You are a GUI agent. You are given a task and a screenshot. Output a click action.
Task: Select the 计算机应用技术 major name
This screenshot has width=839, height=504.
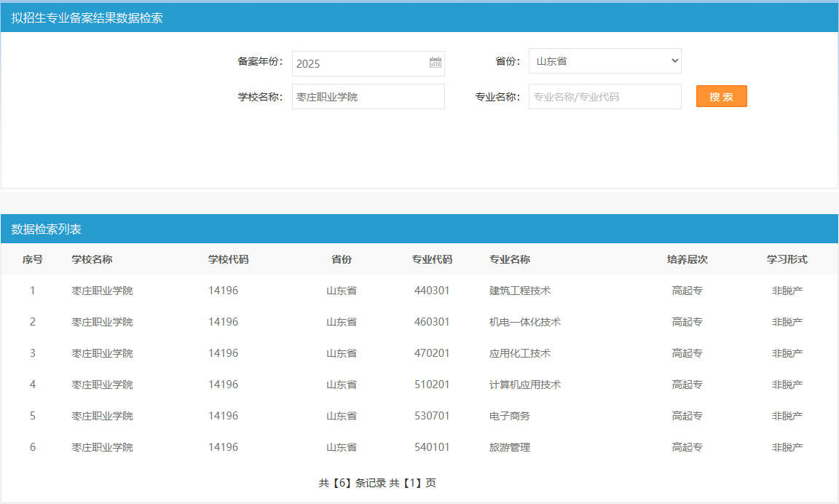point(524,385)
